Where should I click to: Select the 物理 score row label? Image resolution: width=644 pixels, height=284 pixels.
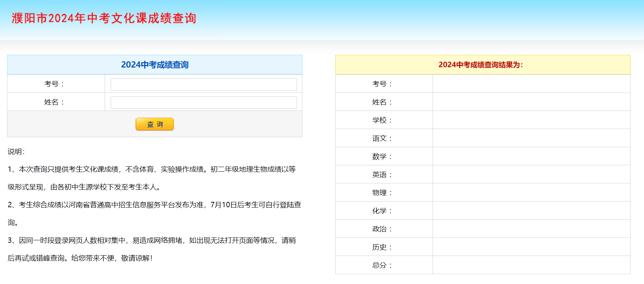382,193
